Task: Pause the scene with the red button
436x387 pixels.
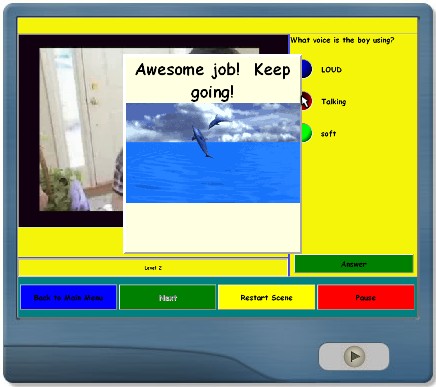Action: 366,297
